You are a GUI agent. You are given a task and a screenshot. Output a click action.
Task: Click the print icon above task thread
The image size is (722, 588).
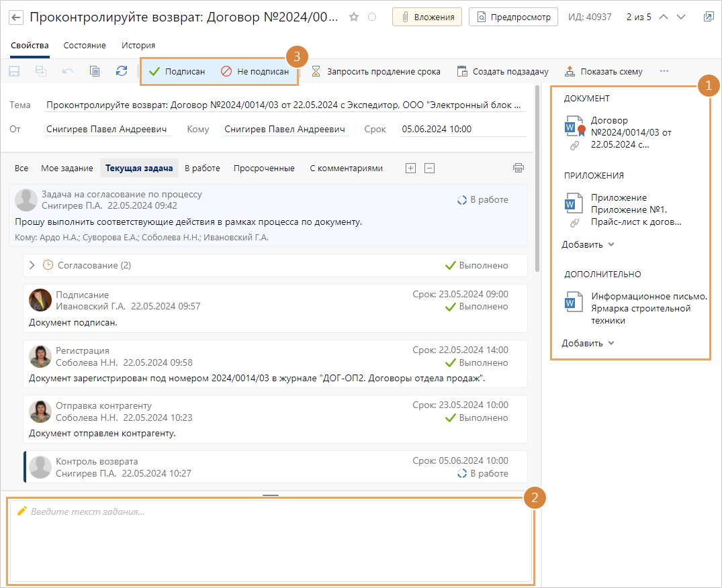click(x=518, y=168)
